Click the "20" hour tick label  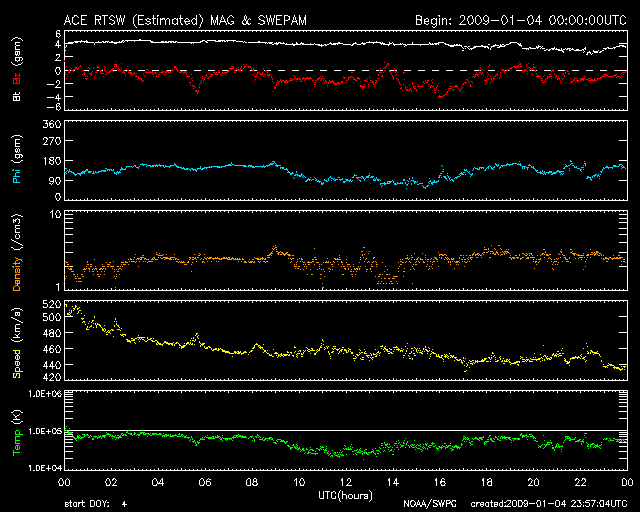tap(533, 483)
